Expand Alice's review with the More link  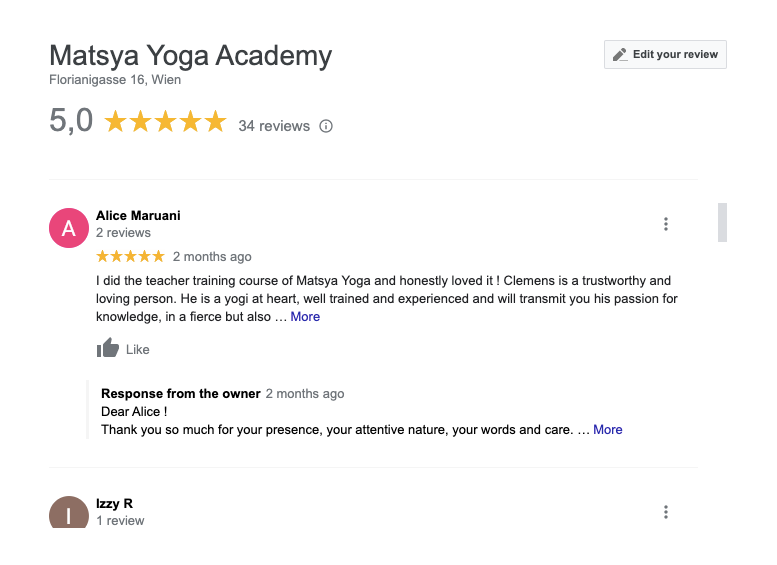[x=305, y=317]
